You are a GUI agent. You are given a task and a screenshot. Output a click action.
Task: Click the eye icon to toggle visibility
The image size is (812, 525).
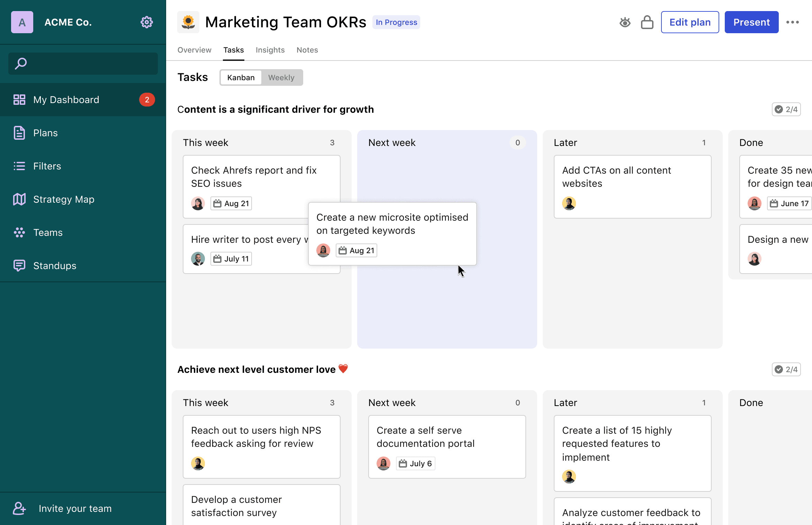(625, 22)
